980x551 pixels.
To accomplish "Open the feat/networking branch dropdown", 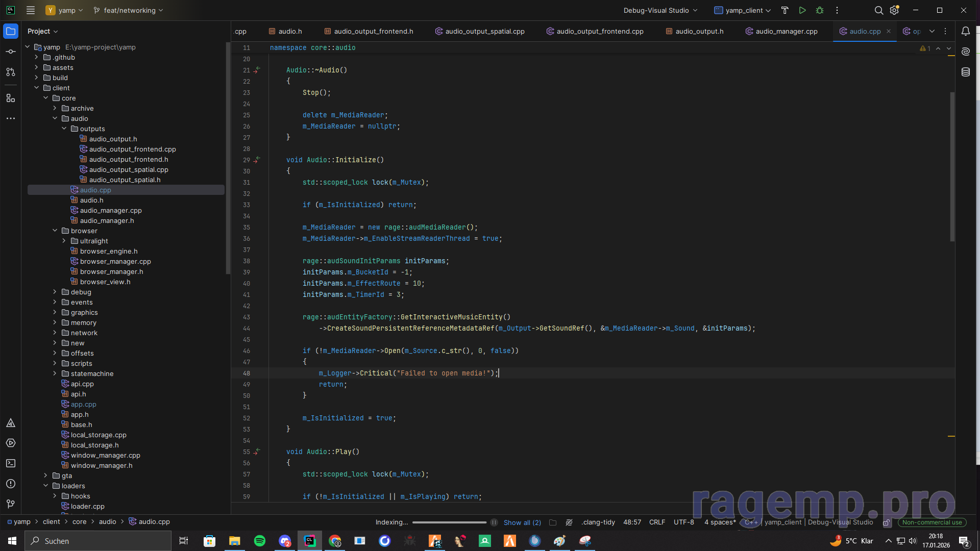I will (x=129, y=10).
